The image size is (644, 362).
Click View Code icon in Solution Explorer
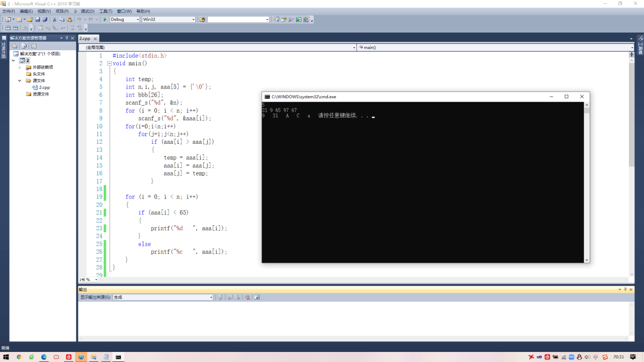(x=34, y=46)
